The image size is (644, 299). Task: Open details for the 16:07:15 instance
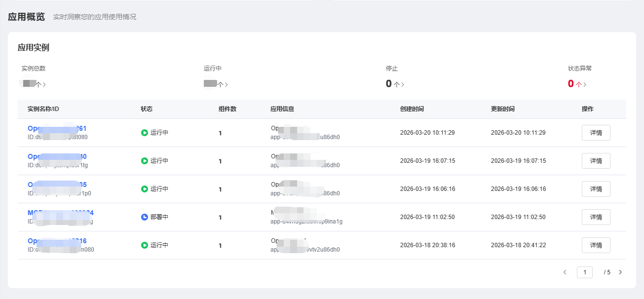tap(596, 161)
